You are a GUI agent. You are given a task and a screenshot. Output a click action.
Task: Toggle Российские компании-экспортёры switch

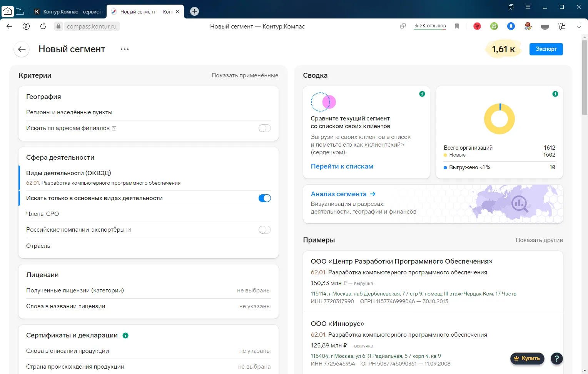tap(265, 230)
